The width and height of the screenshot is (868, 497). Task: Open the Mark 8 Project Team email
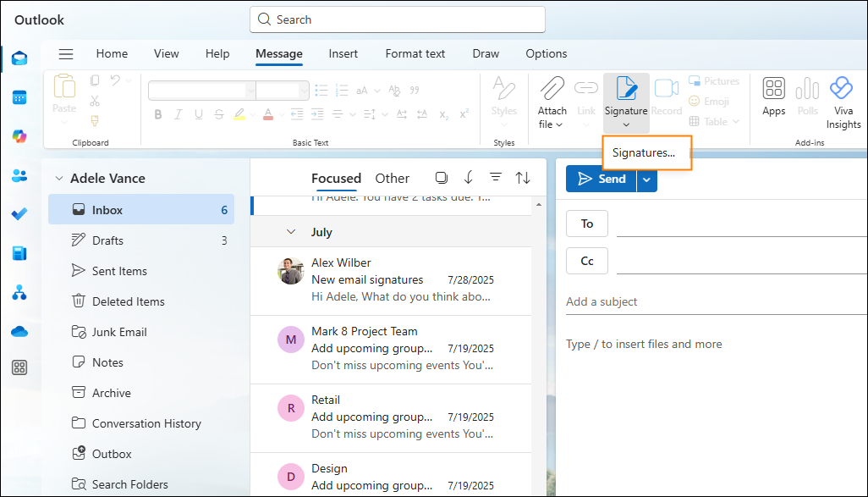click(391, 351)
